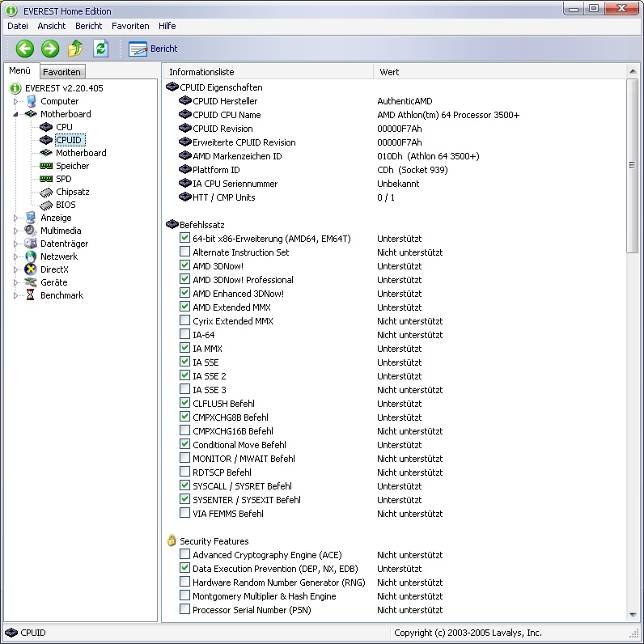Screen dimensions: 644x644
Task: Toggle the 64-bit x86-Erweiterung checkbox
Action: point(184,238)
